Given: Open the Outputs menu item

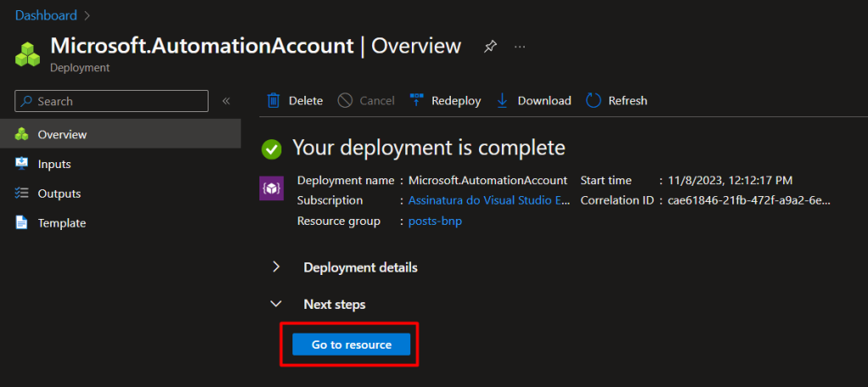Looking at the screenshot, I should [59, 193].
